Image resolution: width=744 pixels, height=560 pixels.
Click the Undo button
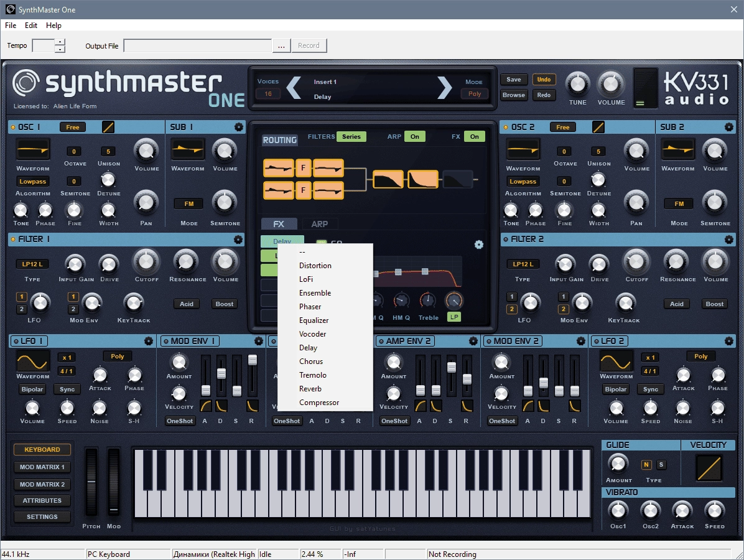544,79
